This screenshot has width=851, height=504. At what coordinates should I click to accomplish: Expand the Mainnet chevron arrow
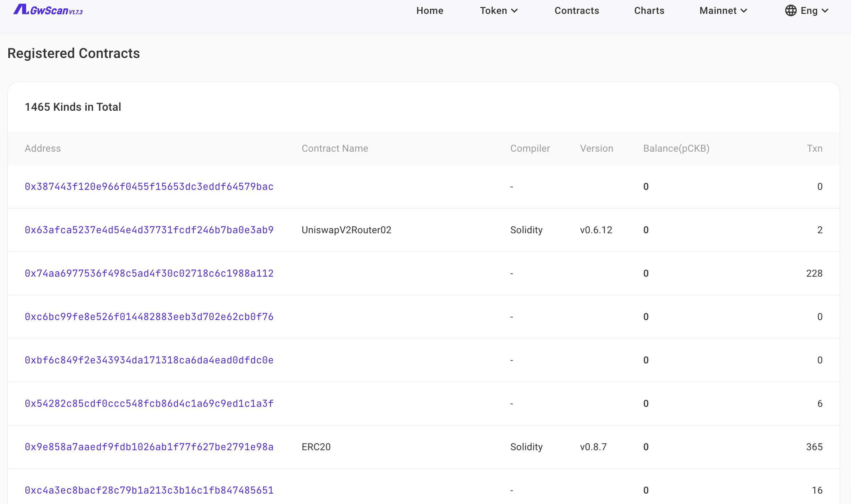[744, 11]
